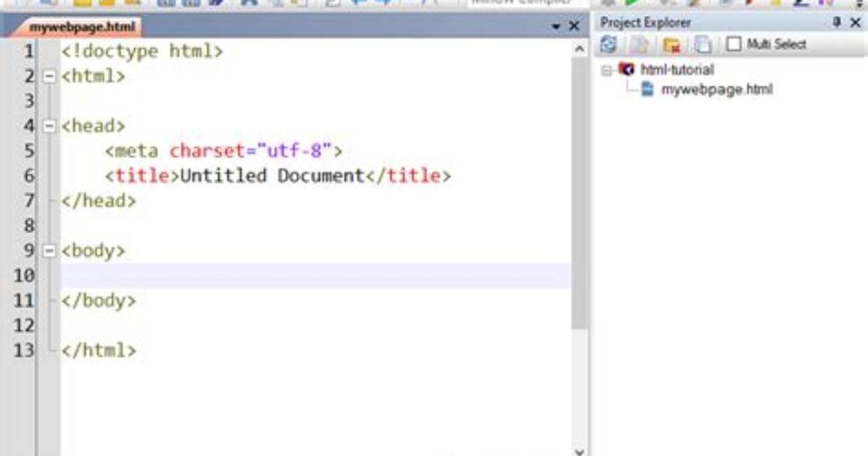Click the closing '</head>' tag on line 7
This screenshot has height=456, width=868.
99,200
